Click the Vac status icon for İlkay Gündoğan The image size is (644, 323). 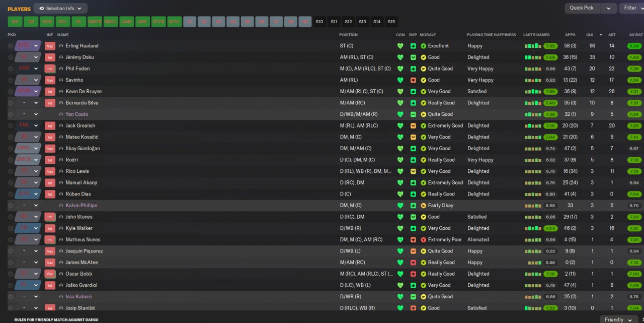click(50, 149)
